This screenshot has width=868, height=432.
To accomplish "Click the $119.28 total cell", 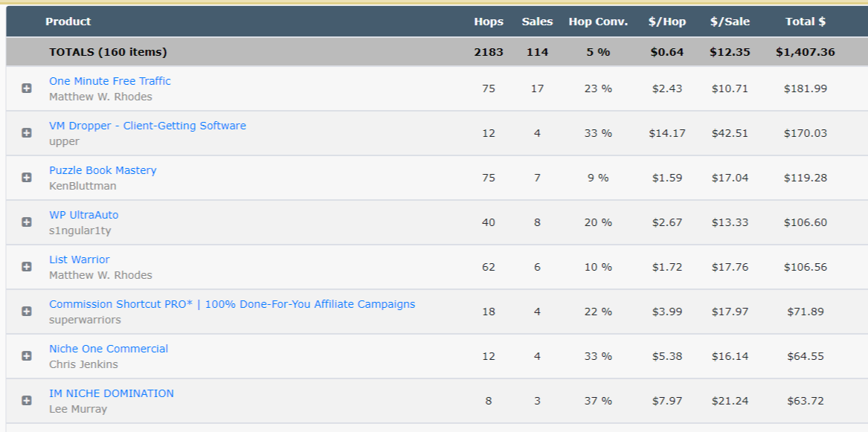I will (806, 178).
